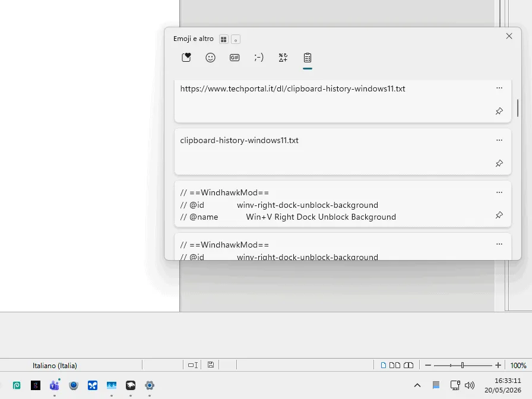Open the network status tray icon

pos(455,385)
